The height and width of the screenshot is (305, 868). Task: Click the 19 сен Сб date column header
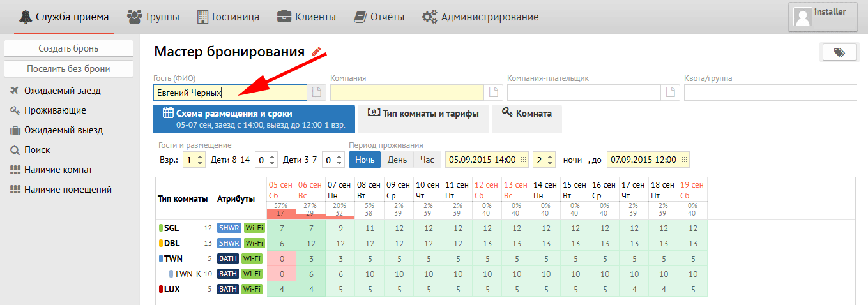(x=692, y=190)
